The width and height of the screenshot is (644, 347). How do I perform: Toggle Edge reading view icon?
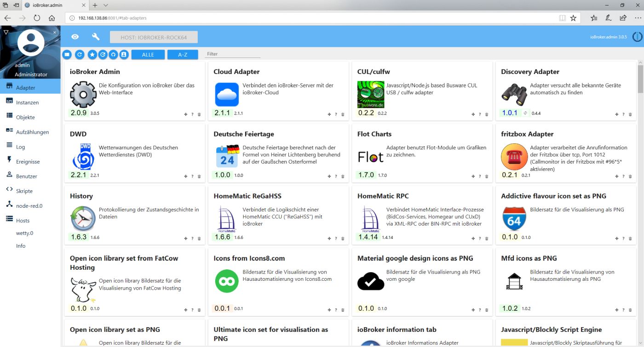[562, 18]
